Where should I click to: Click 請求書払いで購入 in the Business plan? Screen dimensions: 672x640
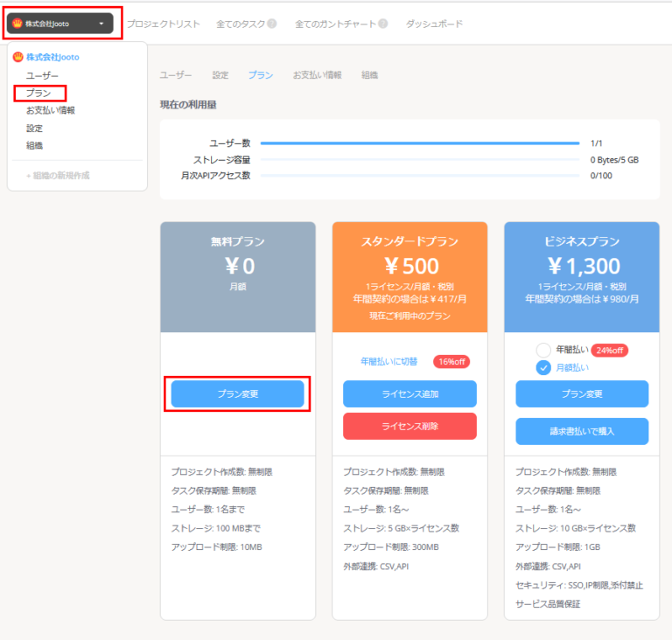tap(582, 431)
